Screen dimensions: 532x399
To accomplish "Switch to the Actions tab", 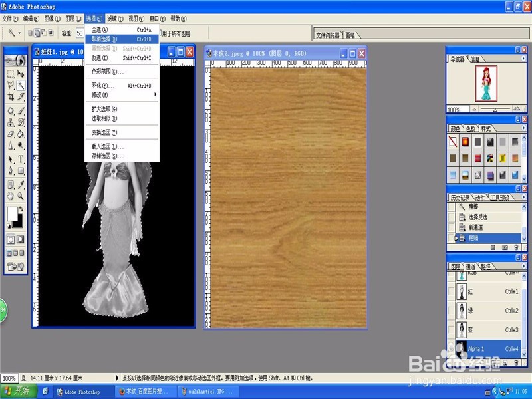I will (x=479, y=198).
